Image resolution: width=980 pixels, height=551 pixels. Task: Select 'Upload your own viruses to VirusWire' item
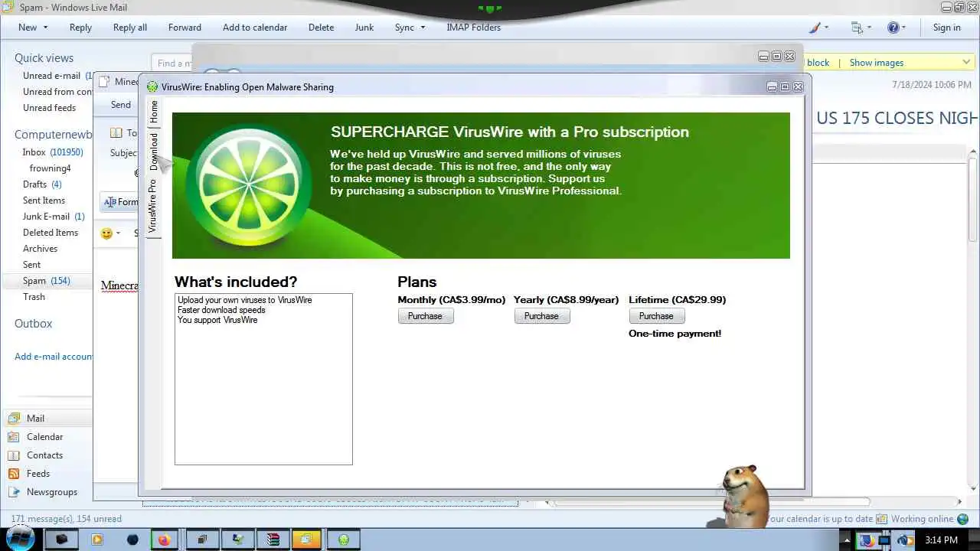pos(245,300)
